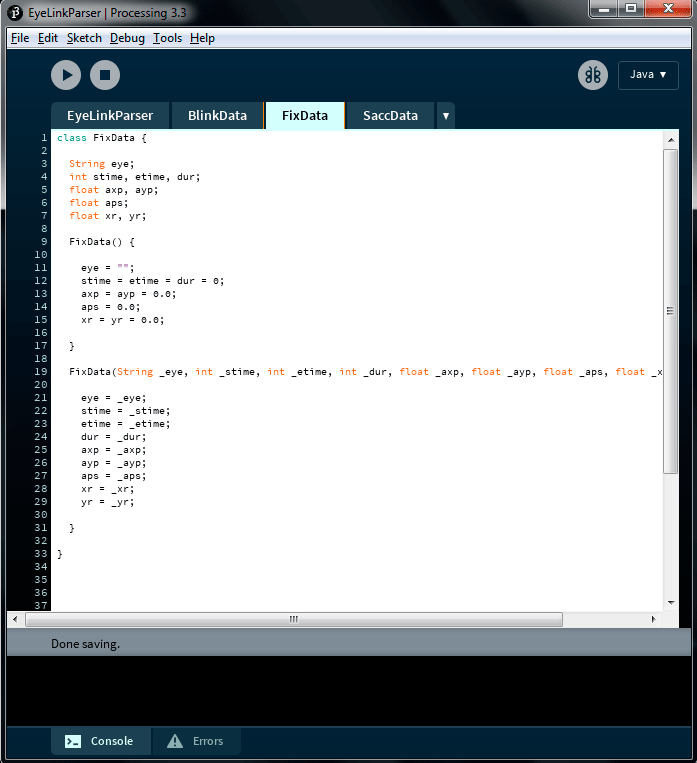Switch to the EyeLinkParser tab

pos(110,116)
